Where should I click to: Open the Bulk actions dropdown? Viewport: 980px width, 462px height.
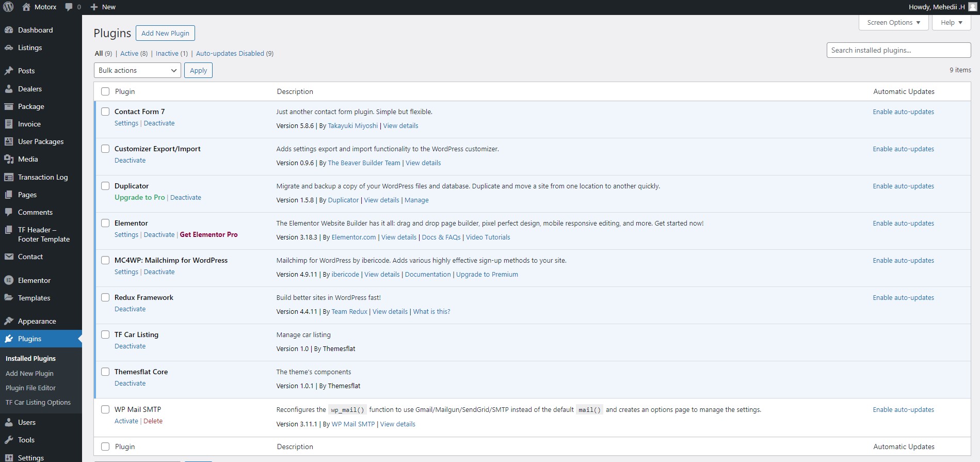coord(137,70)
